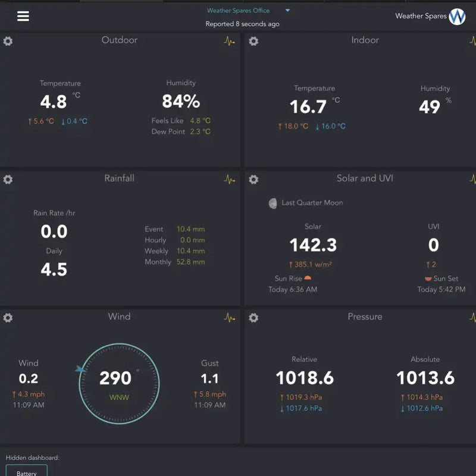The width and height of the screenshot is (476, 476).
Task: View Wind graph via pulse icon
Action: pyautogui.click(x=230, y=318)
